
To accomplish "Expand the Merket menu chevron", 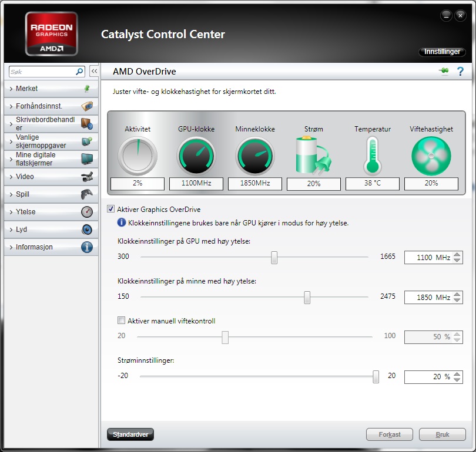I will [11, 89].
